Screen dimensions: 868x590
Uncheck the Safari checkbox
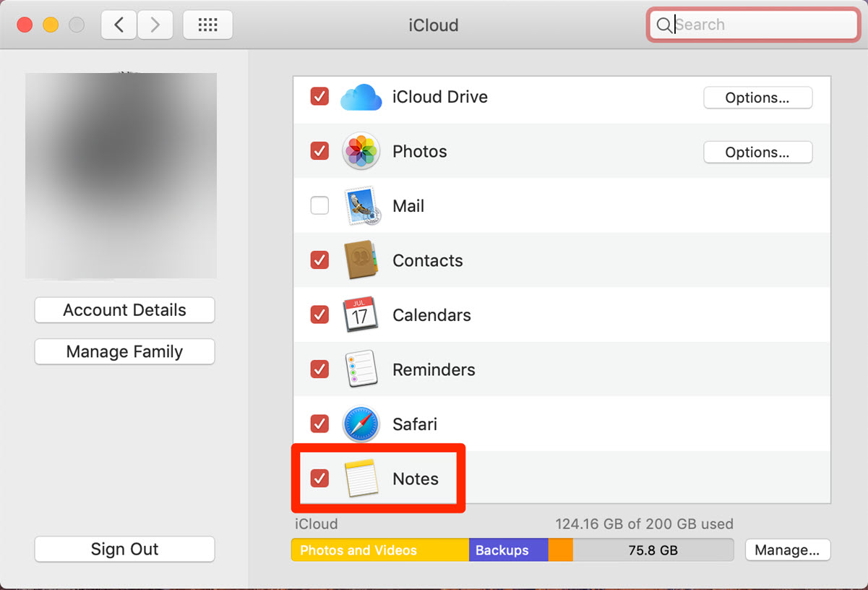pyautogui.click(x=319, y=423)
